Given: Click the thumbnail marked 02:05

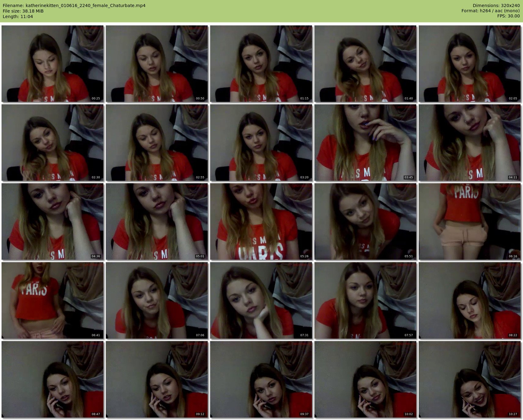Looking at the screenshot, I should [x=470, y=64].
